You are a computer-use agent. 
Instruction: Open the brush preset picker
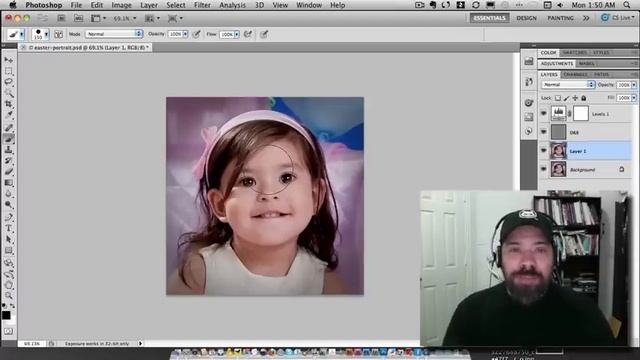40,34
